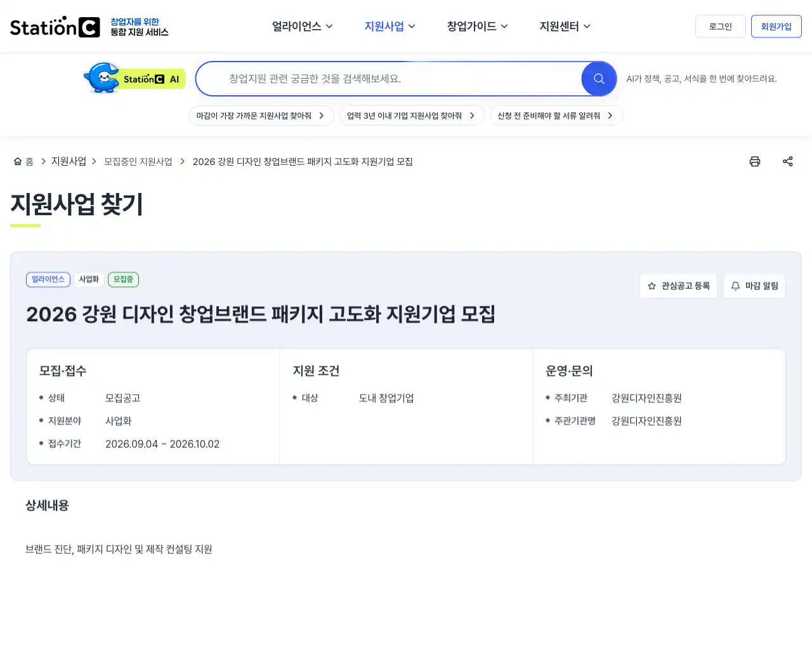Image resolution: width=812 pixels, height=650 pixels.
Task: Click the 운영·문의 section heading
Action: point(569,371)
